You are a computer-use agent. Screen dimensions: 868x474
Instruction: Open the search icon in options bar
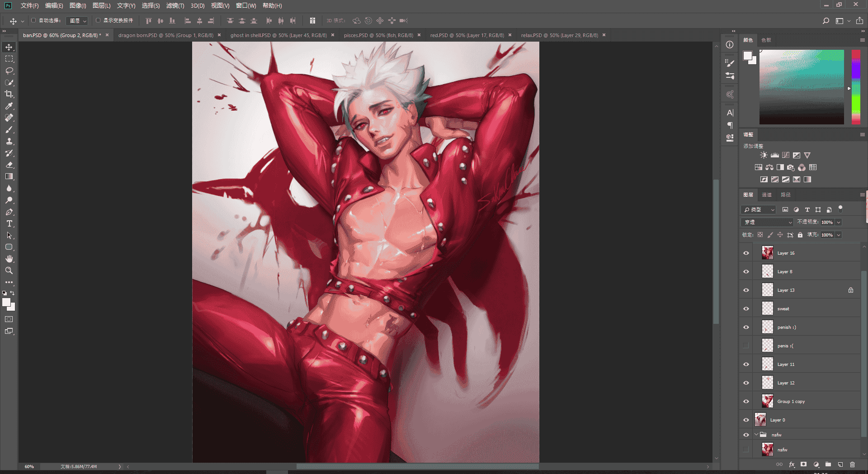tap(826, 21)
